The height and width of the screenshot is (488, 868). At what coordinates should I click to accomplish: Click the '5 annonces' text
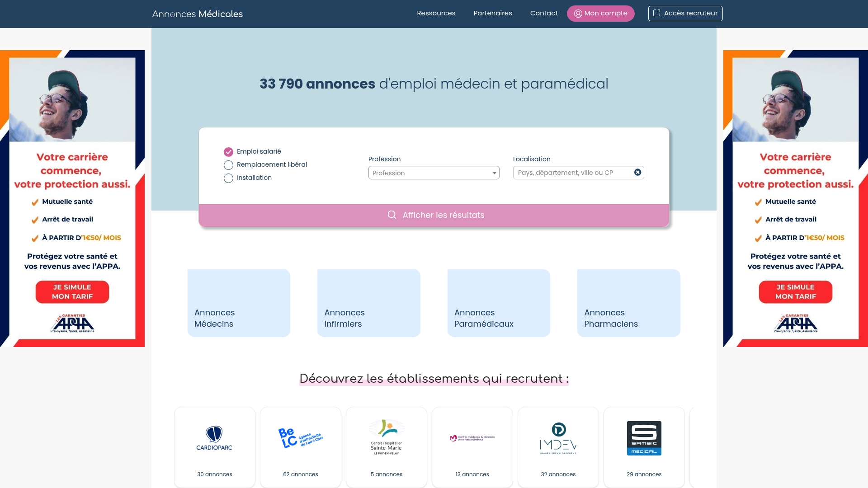click(x=387, y=474)
